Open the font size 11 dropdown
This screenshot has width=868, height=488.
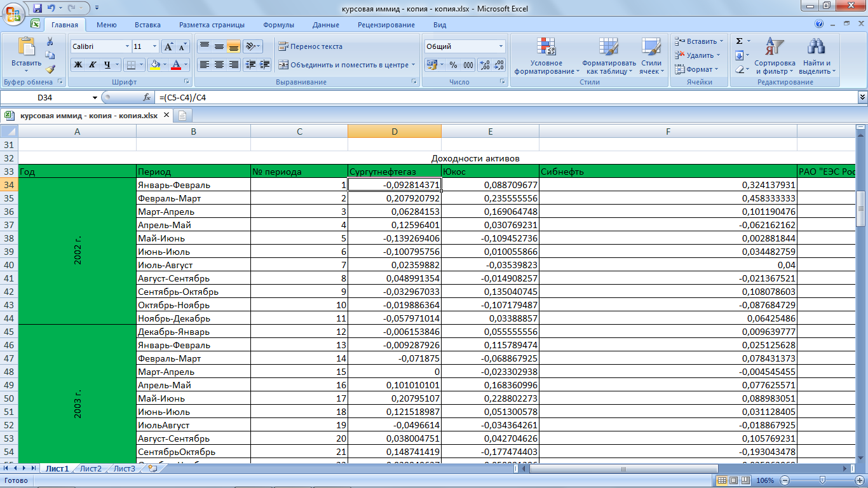155,46
